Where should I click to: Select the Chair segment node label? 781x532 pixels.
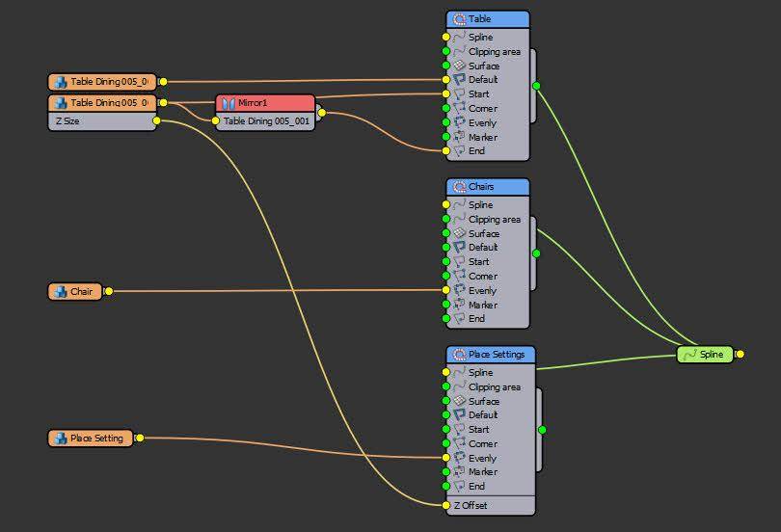click(81, 291)
